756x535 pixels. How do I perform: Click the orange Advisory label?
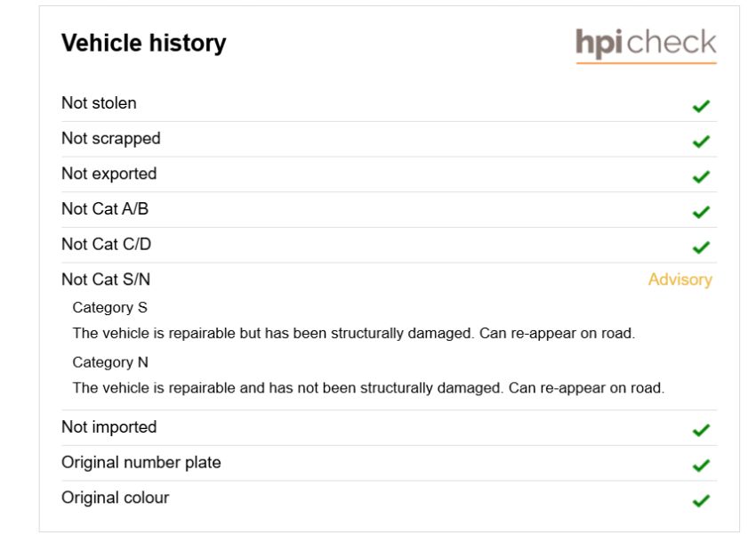680,280
